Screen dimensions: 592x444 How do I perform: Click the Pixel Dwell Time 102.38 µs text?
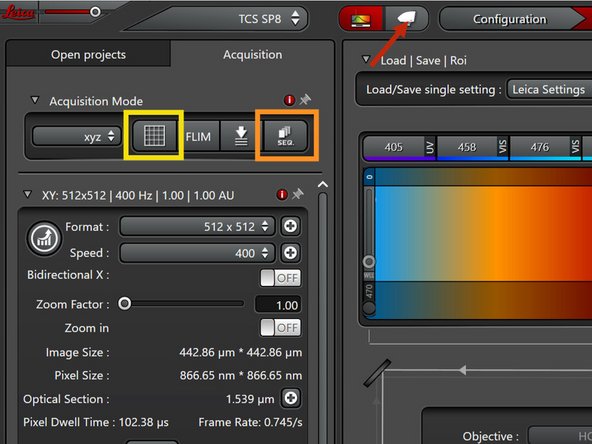96,422
